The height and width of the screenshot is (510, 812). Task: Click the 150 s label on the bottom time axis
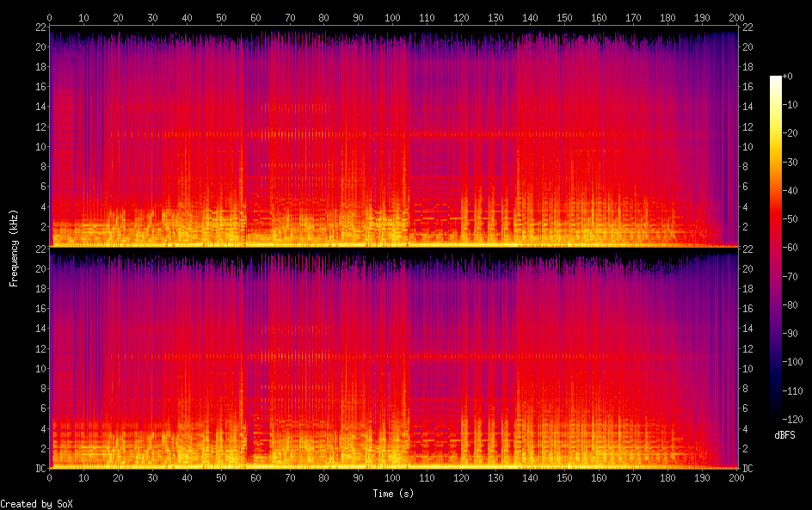(x=563, y=477)
